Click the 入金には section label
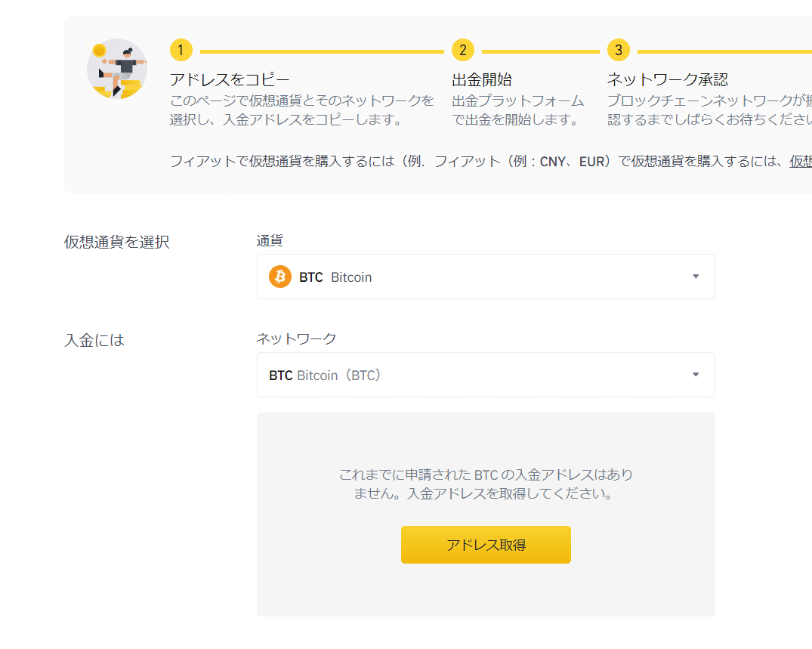The image size is (812, 649). click(94, 341)
